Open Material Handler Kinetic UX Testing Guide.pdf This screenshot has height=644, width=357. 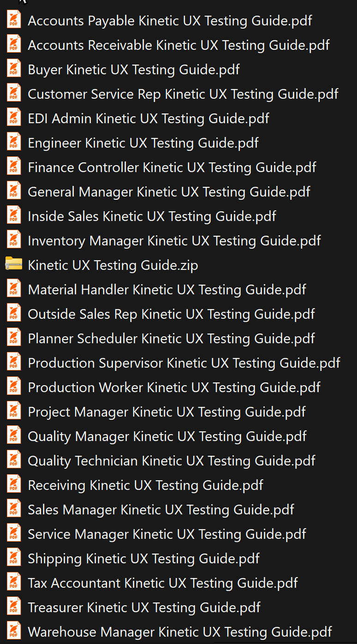point(167,289)
